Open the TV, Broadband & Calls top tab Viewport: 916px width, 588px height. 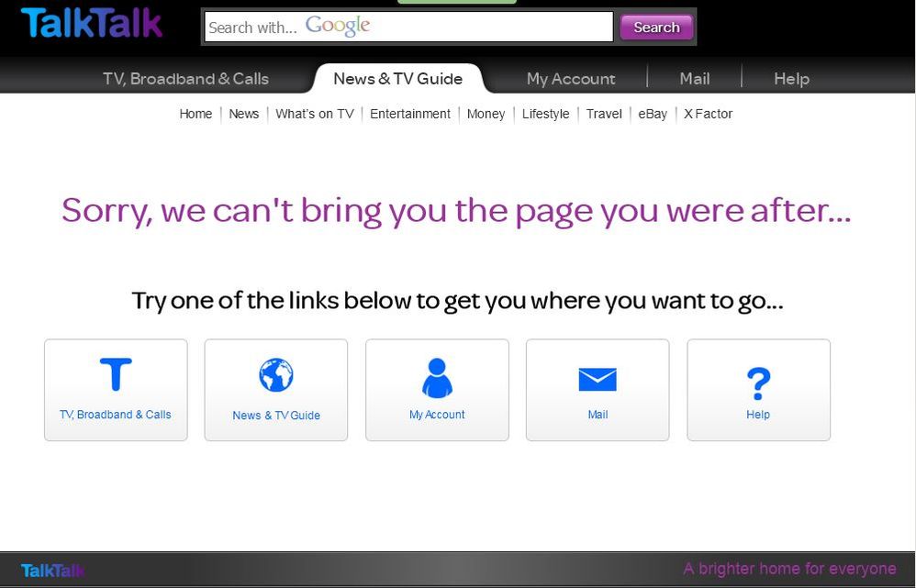click(x=185, y=79)
